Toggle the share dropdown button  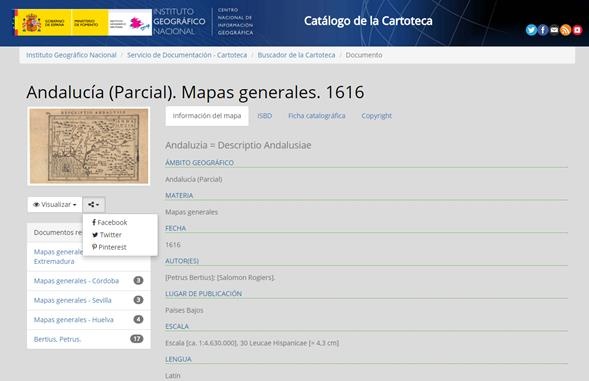(94, 204)
